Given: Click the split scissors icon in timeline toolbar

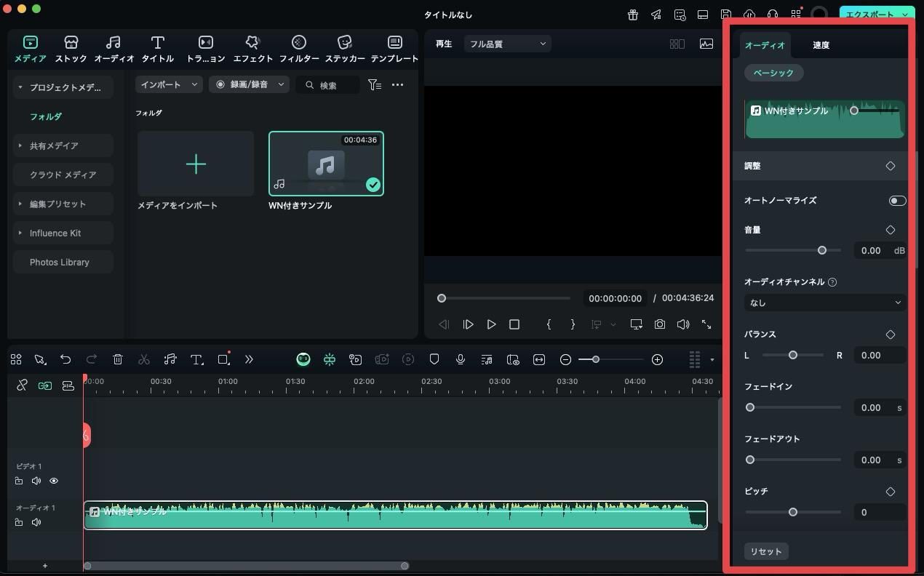Looking at the screenshot, I should coord(144,359).
